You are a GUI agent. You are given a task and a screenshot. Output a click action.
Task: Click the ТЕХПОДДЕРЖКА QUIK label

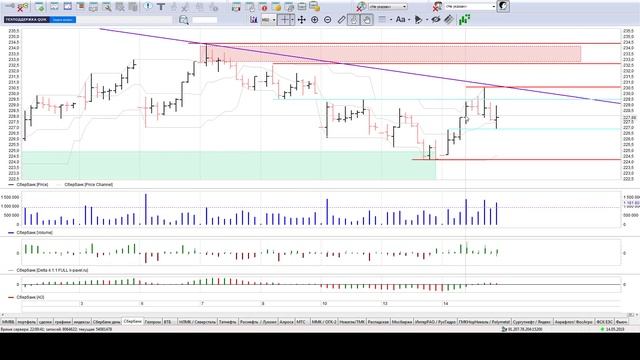[26, 20]
